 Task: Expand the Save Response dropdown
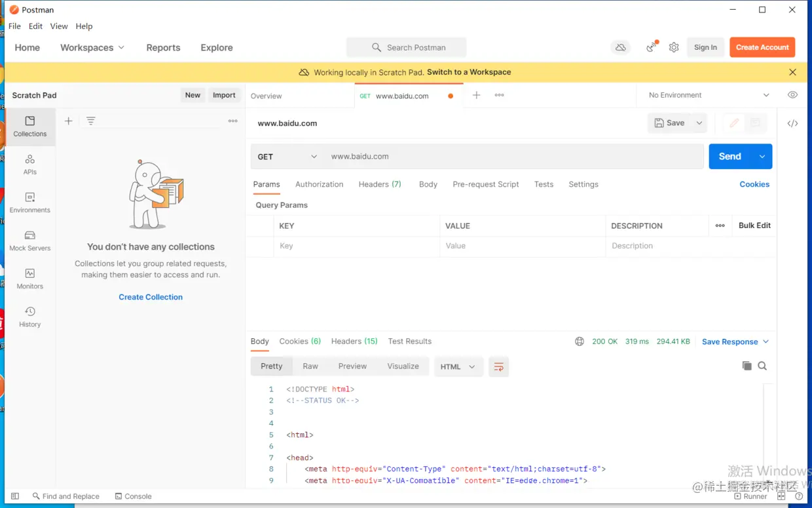point(735,342)
